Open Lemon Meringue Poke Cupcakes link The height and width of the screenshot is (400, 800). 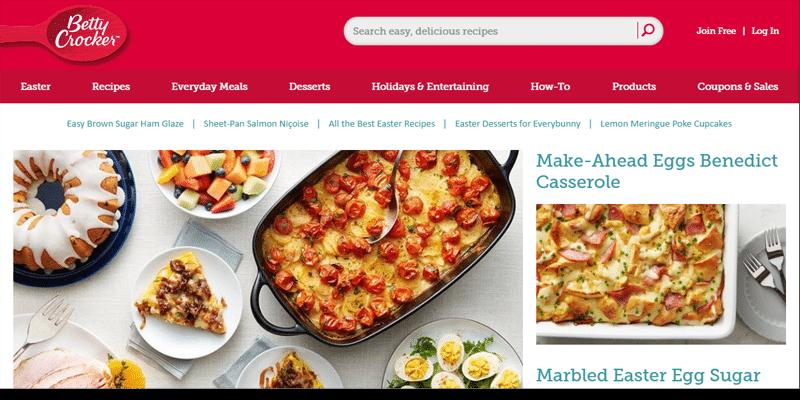coord(666,124)
